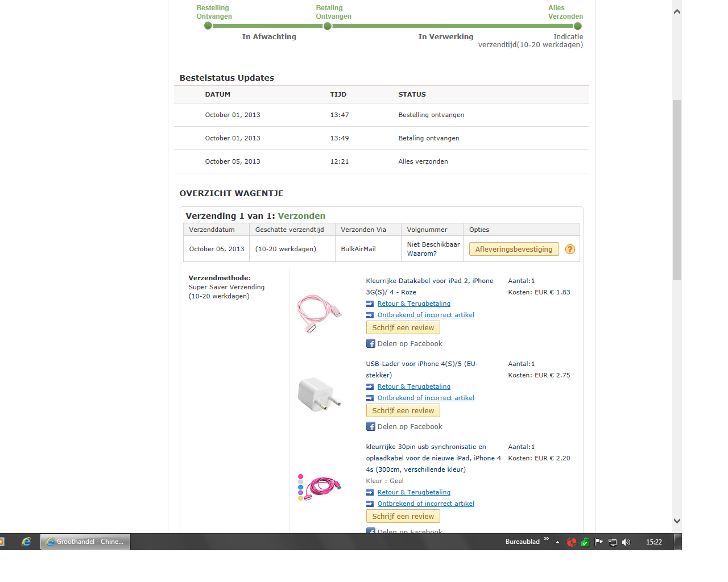Click the red antivirus tray icon

tap(572, 542)
